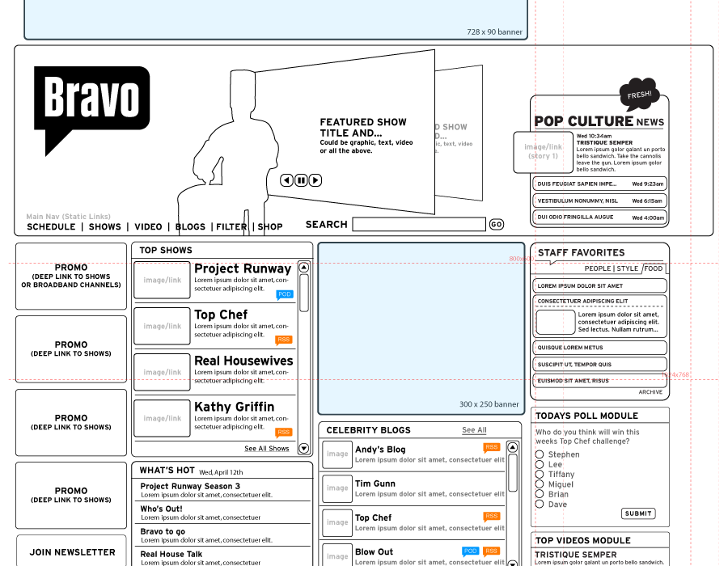
Task: Click the RSS badge under Top Chef show
Action: coord(284,340)
